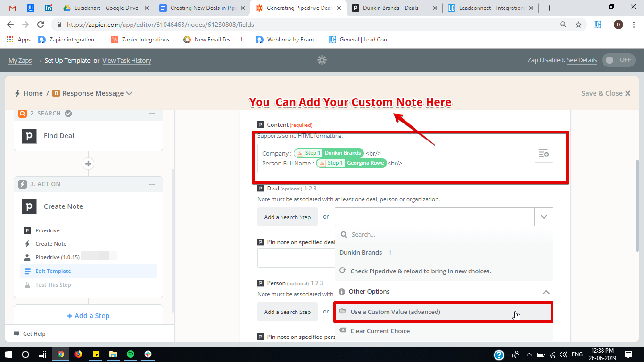
Task: Reload the page
Action: click(x=41, y=25)
